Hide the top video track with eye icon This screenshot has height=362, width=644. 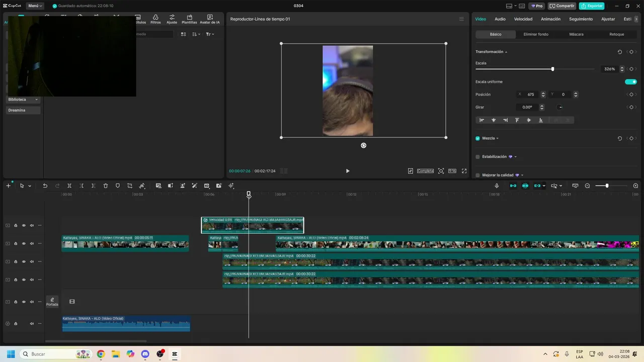[x=24, y=225]
